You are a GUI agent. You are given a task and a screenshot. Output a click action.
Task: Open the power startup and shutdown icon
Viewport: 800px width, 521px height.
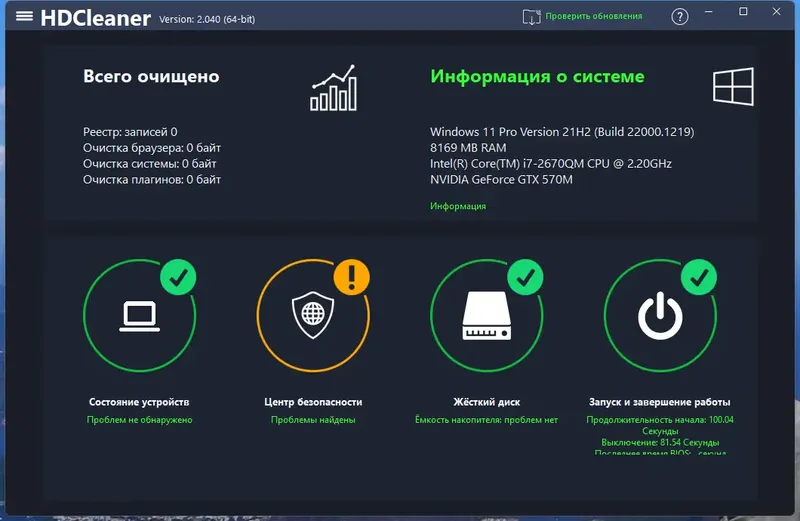660,316
